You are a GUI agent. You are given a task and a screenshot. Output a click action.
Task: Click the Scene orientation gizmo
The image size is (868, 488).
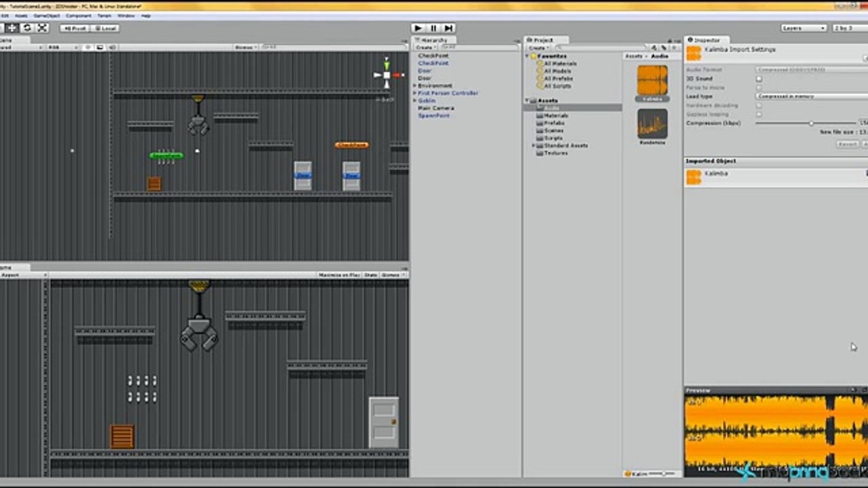point(387,75)
